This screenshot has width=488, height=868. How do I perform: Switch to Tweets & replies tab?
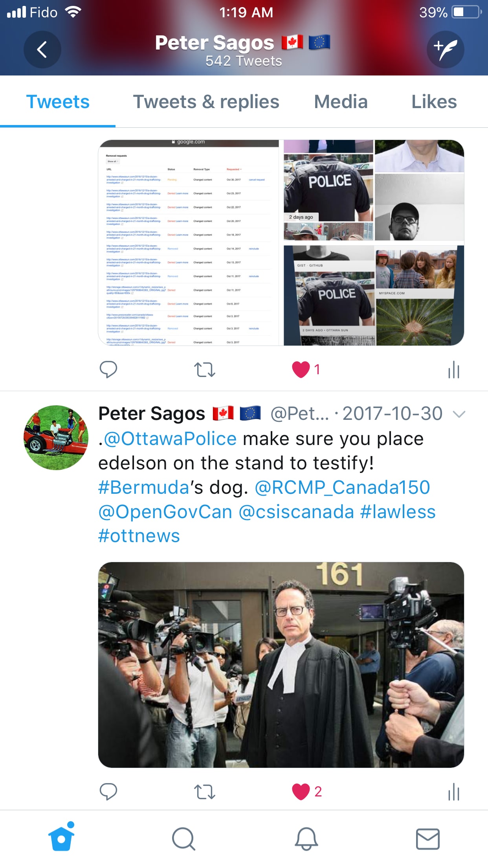pyautogui.click(x=206, y=102)
